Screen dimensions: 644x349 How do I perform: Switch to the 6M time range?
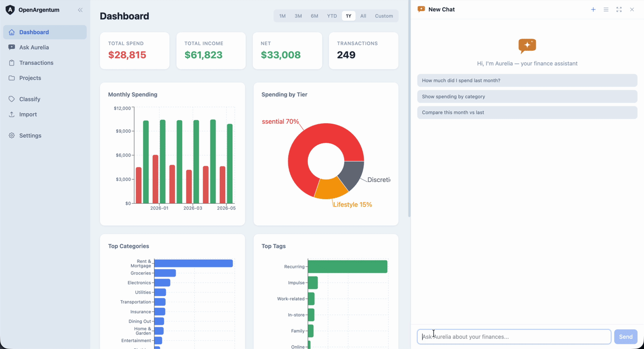[x=314, y=16]
